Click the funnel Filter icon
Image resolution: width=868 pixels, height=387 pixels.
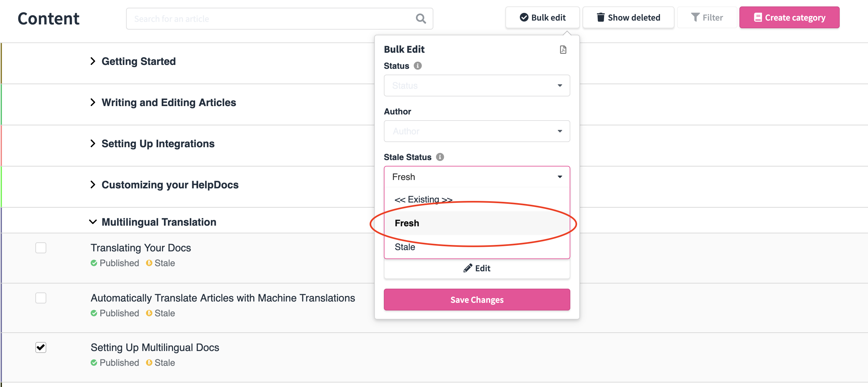[x=694, y=17]
